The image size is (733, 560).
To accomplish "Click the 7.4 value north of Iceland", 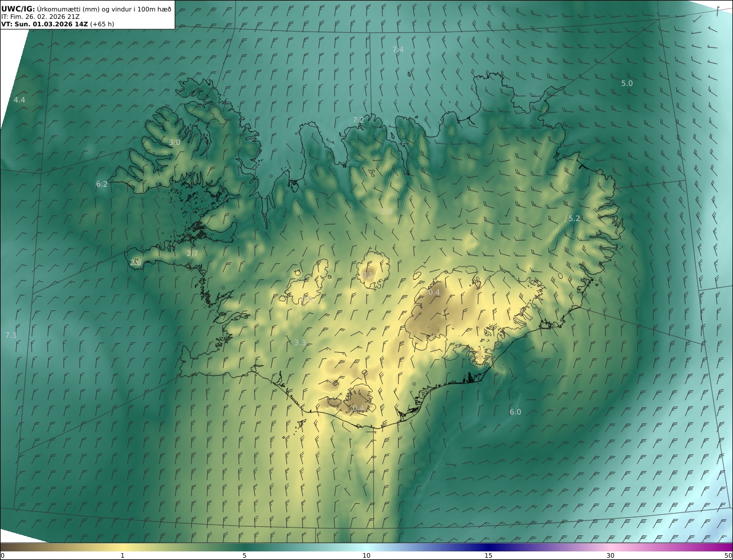I will point(398,50).
